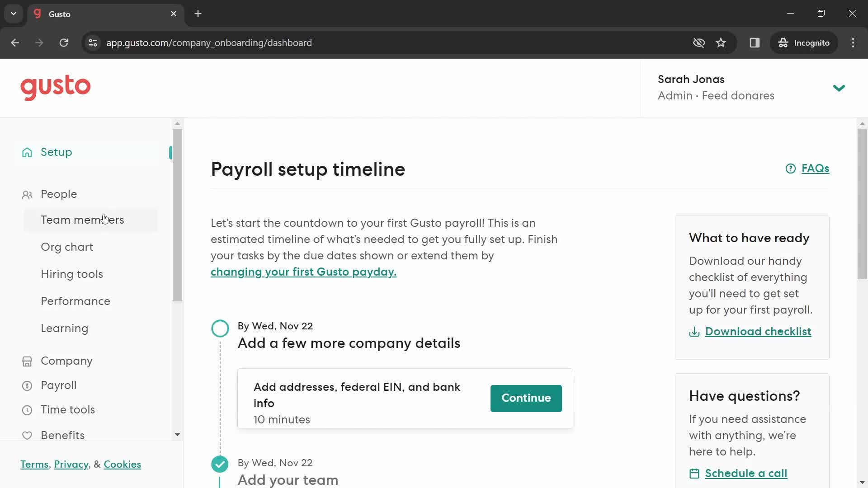Open the Org chart menu item
Image resolution: width=868 pixels, height=488 pixels.
[67, 247]
